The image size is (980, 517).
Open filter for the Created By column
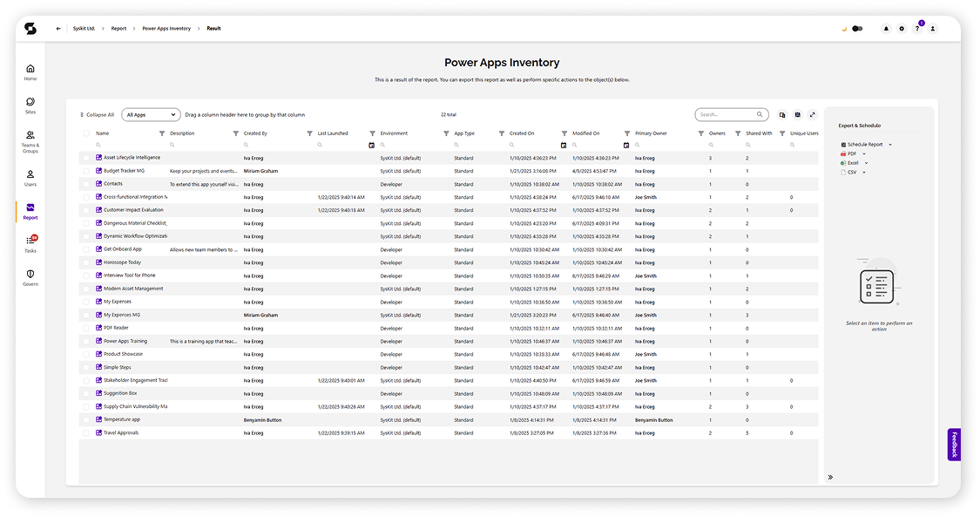(x=309, y=133)
